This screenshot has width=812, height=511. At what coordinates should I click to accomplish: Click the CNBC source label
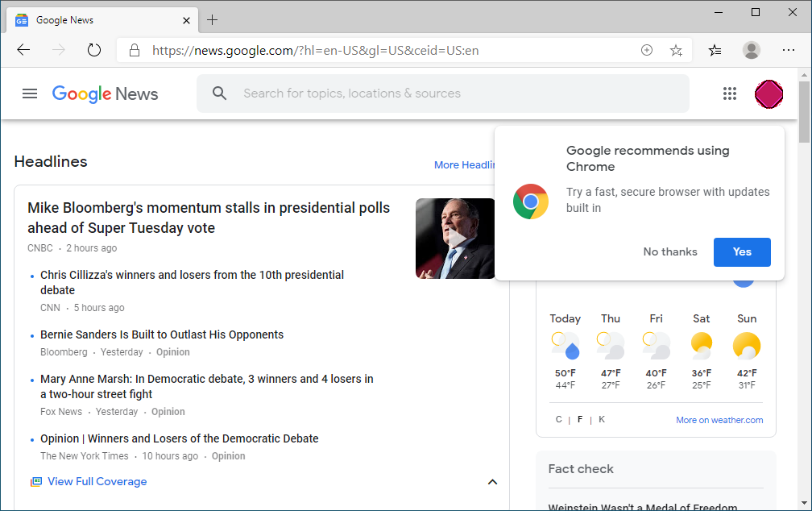coord(40,248)
